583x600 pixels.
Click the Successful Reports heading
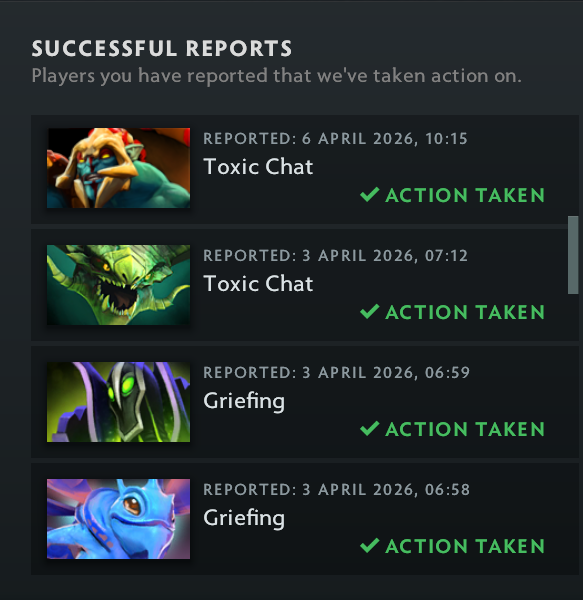(162, 49)
